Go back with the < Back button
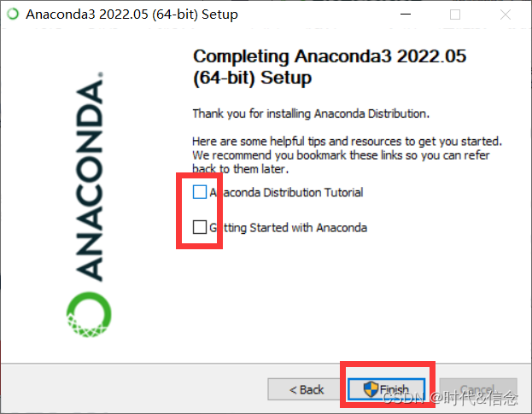The image size is (532, 414). click(x=306, y=389)
